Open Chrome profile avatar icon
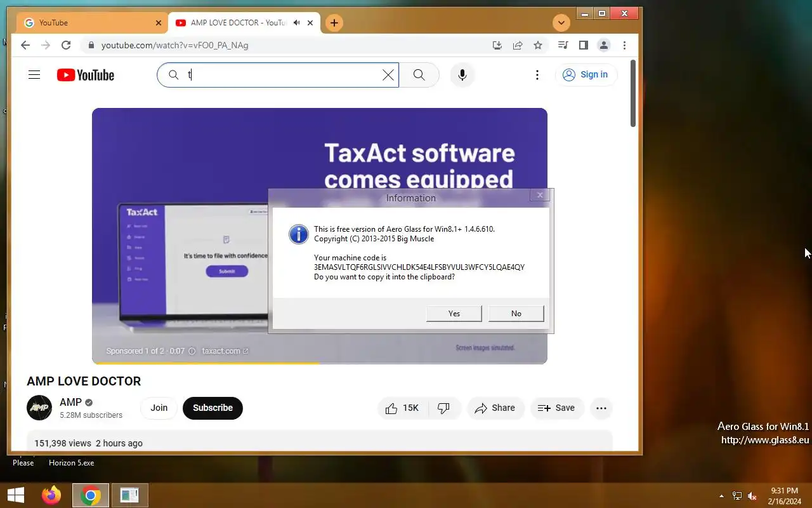 604,45
